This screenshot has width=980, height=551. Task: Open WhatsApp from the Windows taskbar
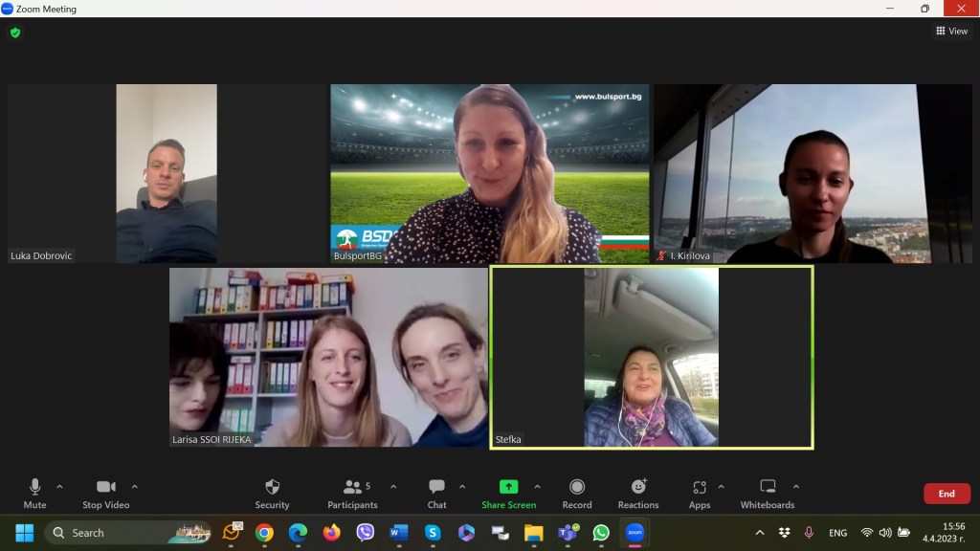pos(601,533)
